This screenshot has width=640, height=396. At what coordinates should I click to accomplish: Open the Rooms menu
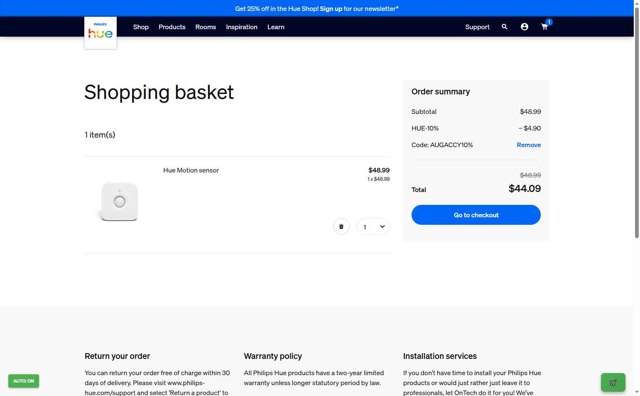point(205,27)
